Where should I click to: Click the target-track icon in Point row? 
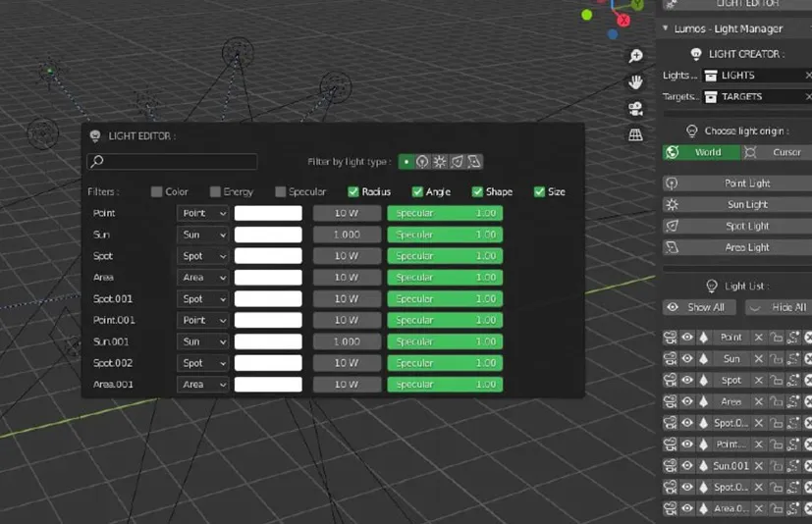point(792,338)
